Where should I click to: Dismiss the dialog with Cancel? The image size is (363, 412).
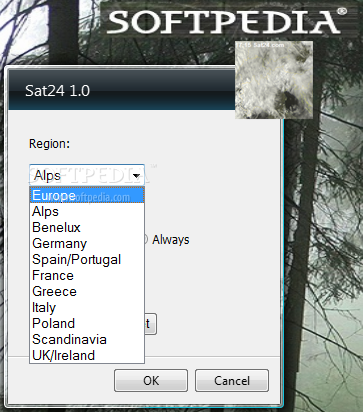click(x=232, y=380)
